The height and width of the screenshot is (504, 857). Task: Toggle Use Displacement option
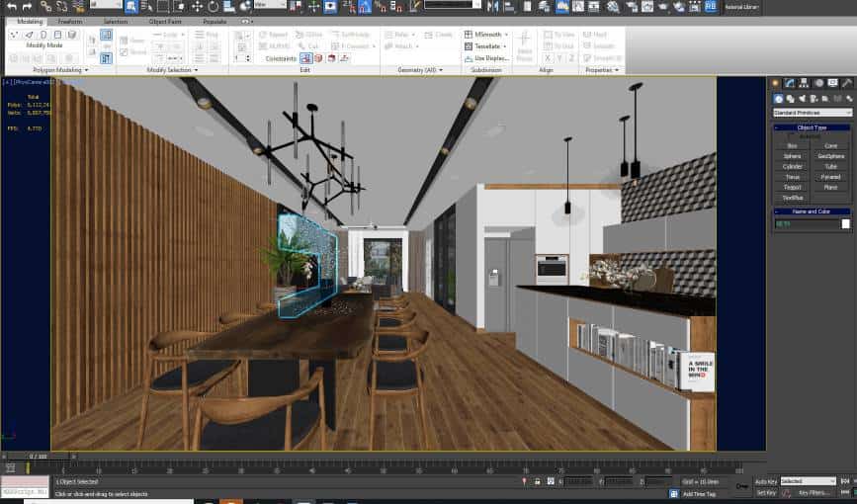[486, 58]
